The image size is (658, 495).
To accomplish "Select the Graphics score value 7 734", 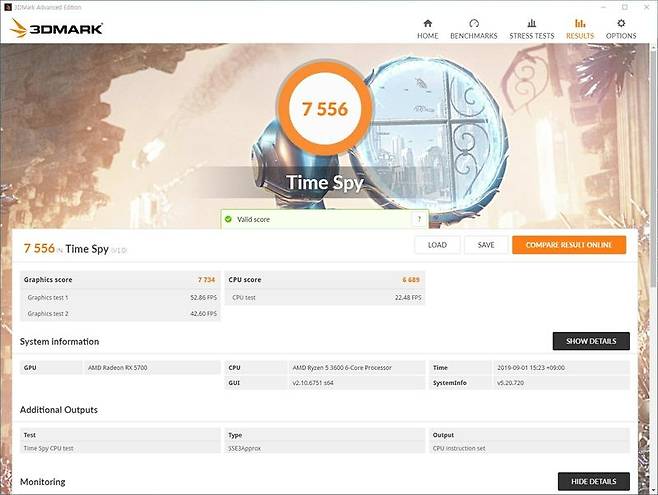I will pos(206,280).
